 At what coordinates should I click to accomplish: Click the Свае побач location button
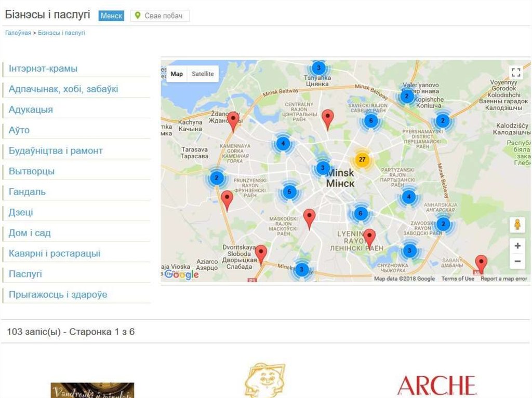[x=160, y=16]
